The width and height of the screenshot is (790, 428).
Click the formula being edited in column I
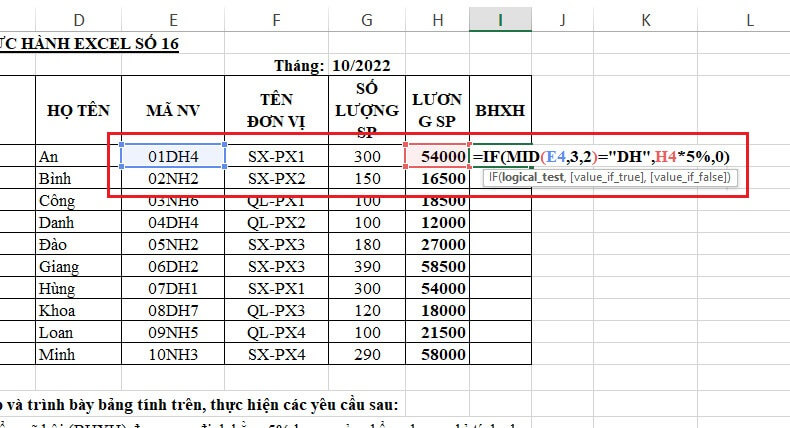[x=601, y=157]
